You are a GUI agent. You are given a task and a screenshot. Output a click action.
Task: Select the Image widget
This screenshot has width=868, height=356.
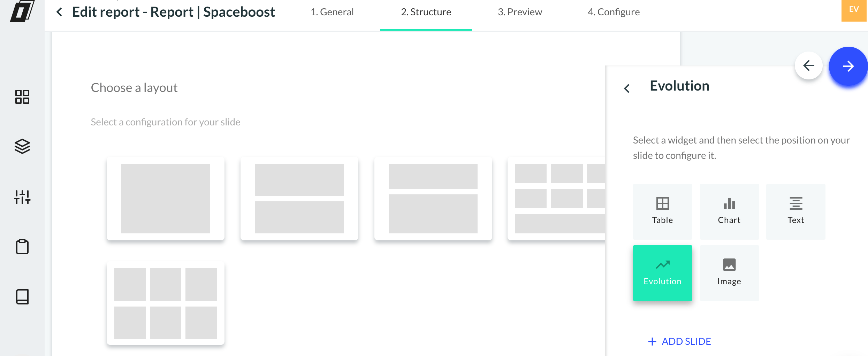pyautogui.click(x=729, y=273)
